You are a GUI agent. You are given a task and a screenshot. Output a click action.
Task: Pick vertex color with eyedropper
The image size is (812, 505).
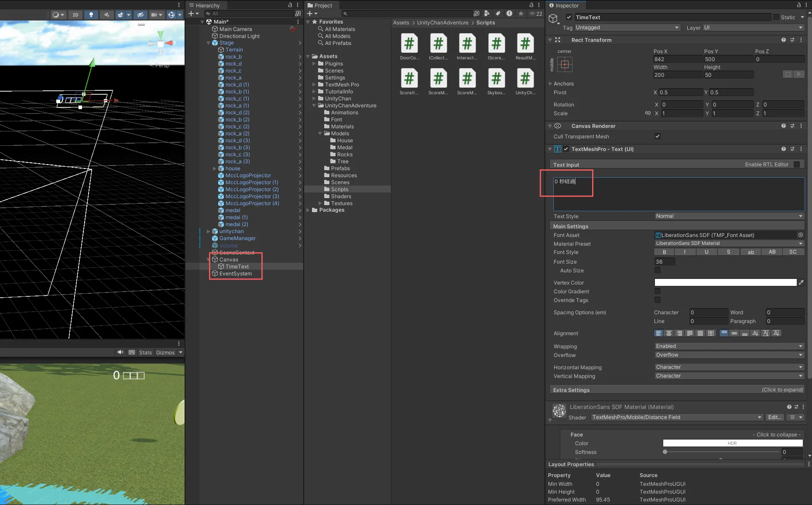click(x=801, y=282)
